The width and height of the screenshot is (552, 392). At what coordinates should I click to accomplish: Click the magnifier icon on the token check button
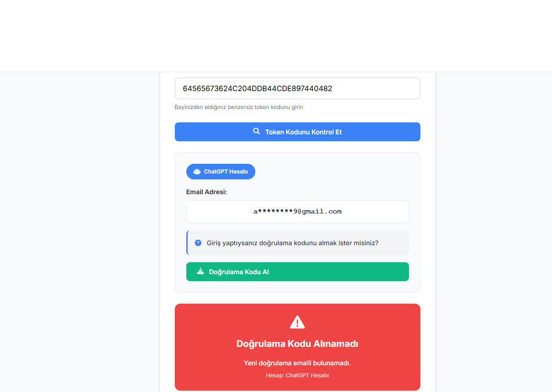[x=257, y=132]
